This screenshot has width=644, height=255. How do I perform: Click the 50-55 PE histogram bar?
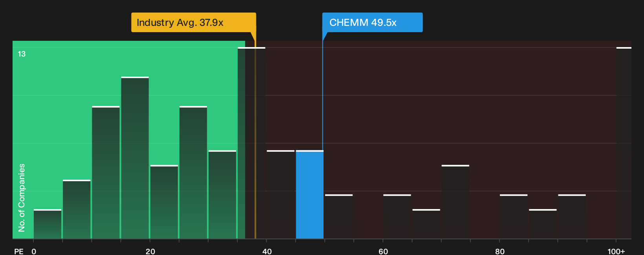[339, 217]
